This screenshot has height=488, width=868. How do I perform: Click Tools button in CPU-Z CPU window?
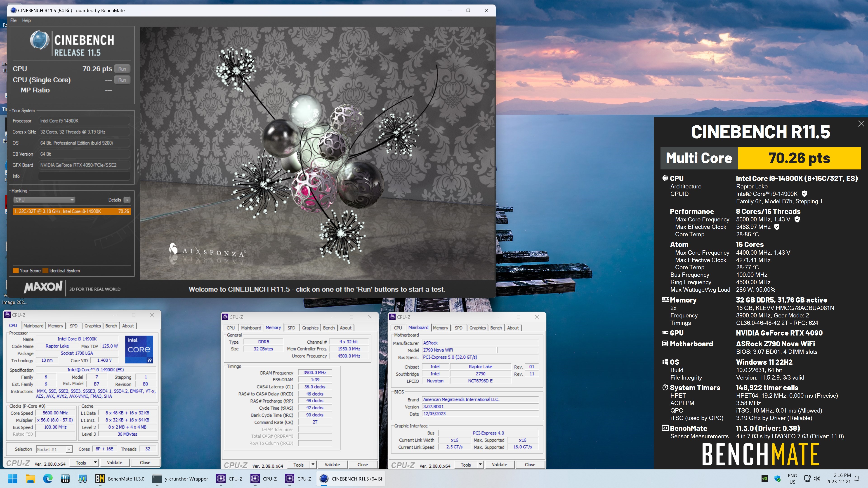click(x=81, y=462)
